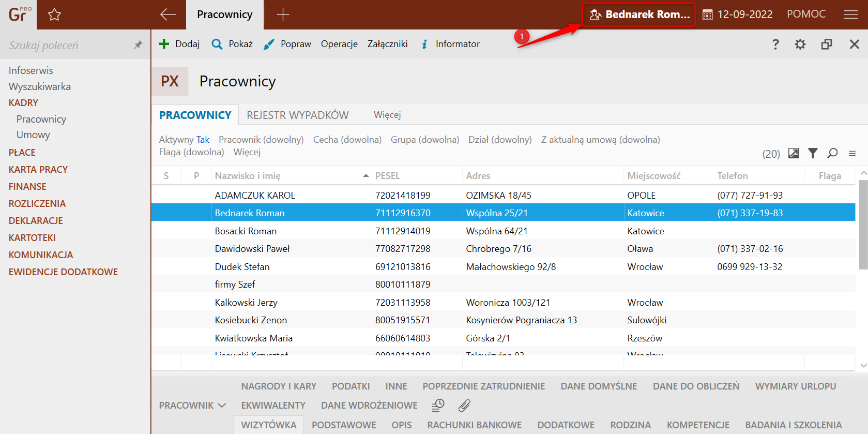
Task: Sort by Flaga column header
Action: [x=830, y=176]
